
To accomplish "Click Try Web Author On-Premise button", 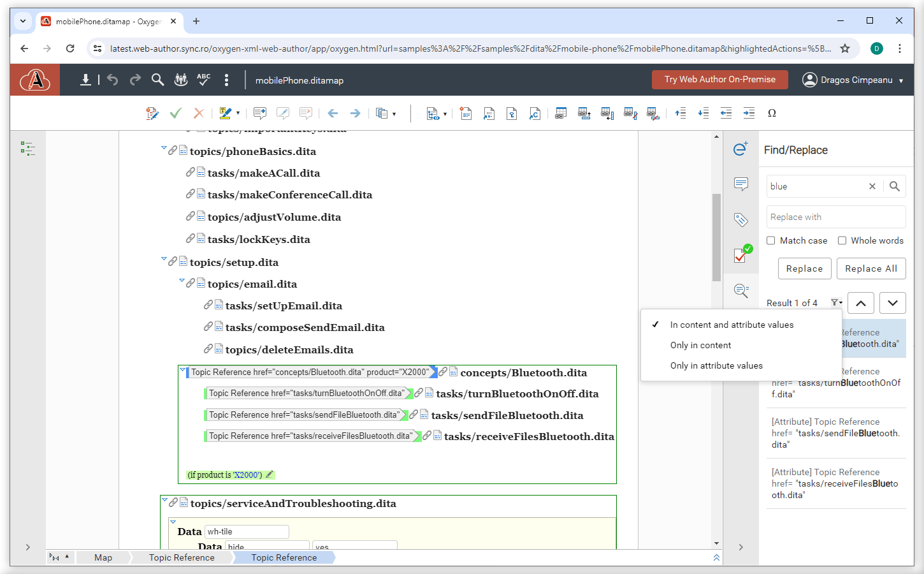I will tap(719, 80).
